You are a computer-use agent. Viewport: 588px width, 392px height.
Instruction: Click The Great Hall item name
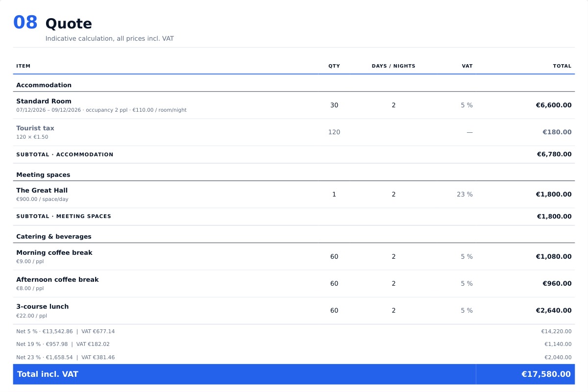42,191
